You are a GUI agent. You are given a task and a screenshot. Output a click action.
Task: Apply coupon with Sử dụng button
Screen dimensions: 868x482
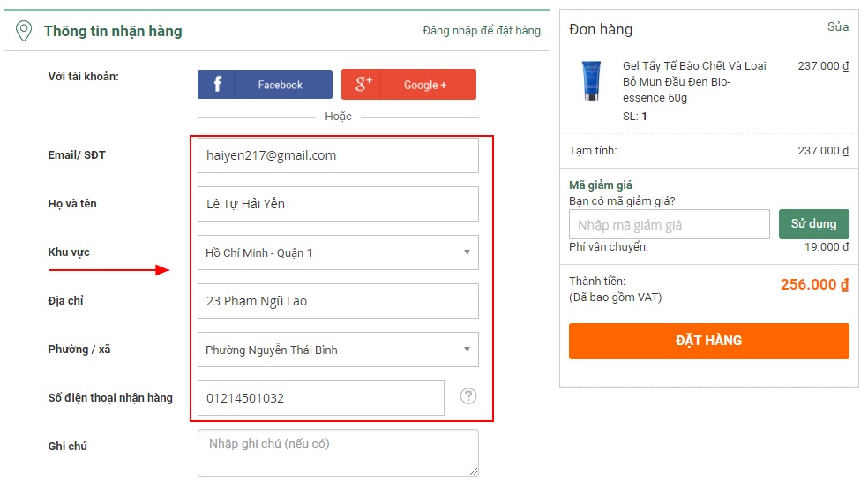tap(813, 224)
